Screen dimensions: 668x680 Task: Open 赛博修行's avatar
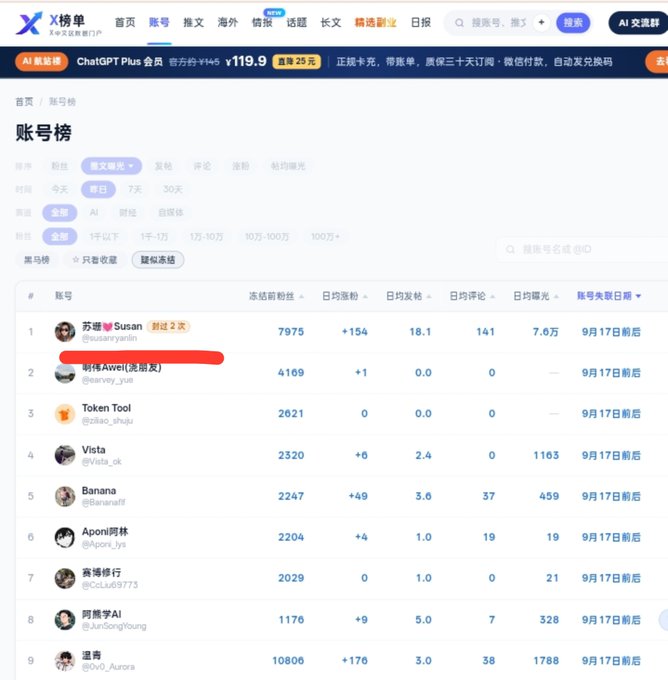[x=65, y=578]
